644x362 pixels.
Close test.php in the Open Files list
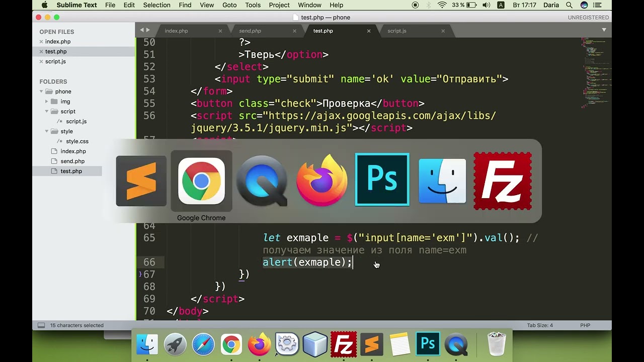[x=41, y=51]
